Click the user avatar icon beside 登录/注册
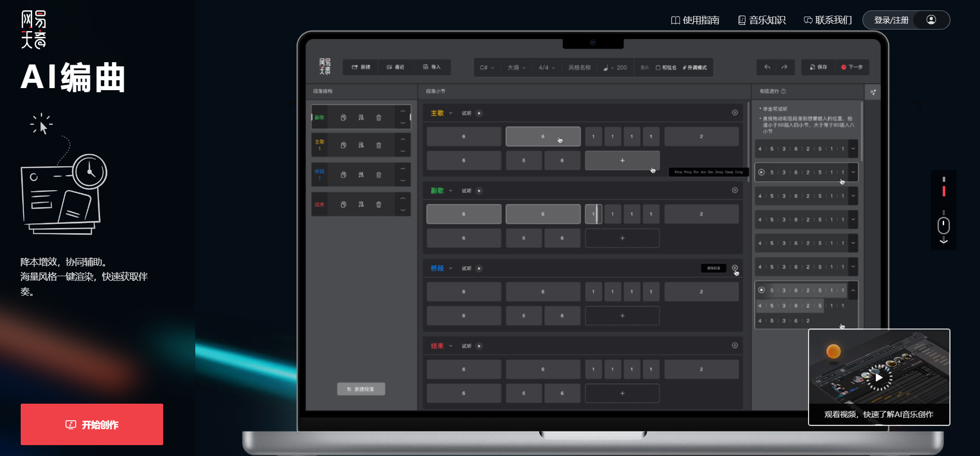The height and width of the screenshot is (456, 980). 931,20
